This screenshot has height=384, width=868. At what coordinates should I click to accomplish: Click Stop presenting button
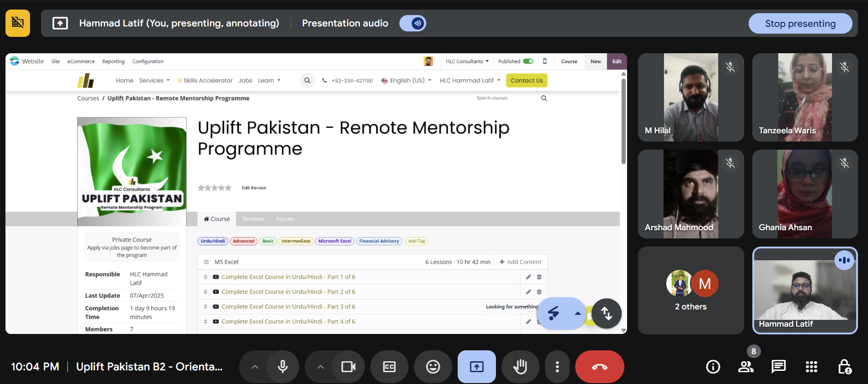click(x=800, y=24)
